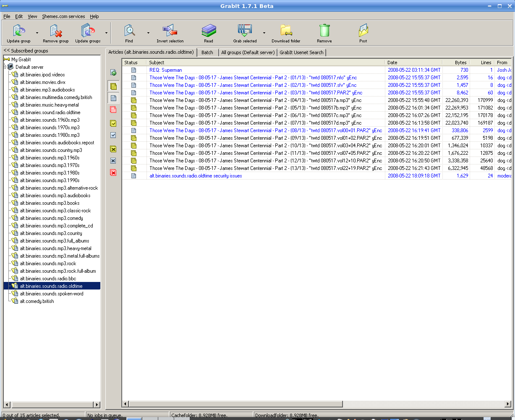Click the blue checkmark icon in side toolbar

113,136
